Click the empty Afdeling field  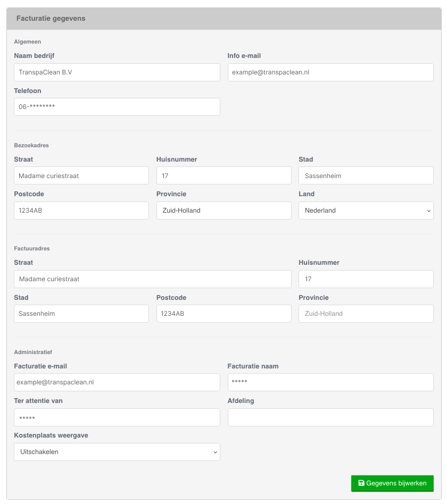[x=330, y=417]
